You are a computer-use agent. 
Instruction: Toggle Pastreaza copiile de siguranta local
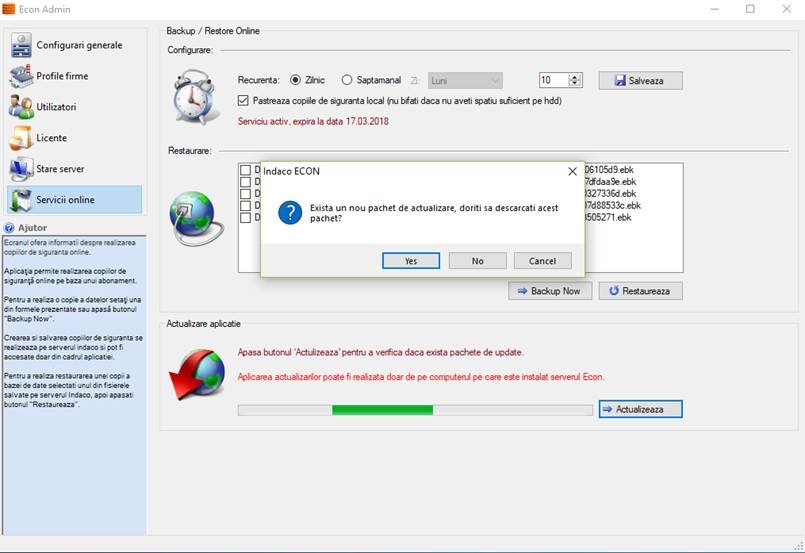(x=399, y=101)
